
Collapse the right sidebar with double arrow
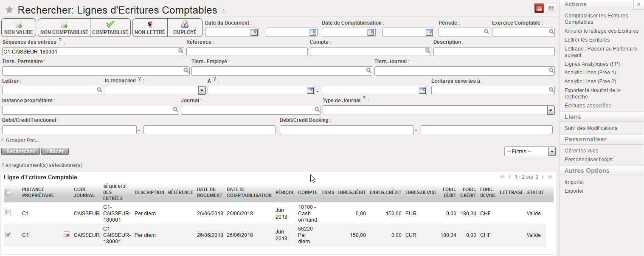click(x=638, y=4)
